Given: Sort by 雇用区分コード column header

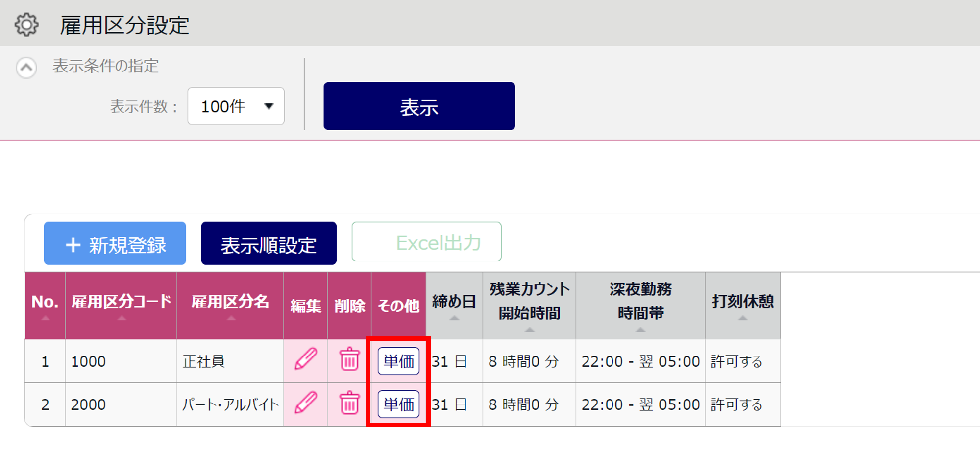Looking at the screenshot, I should point(122,306).
